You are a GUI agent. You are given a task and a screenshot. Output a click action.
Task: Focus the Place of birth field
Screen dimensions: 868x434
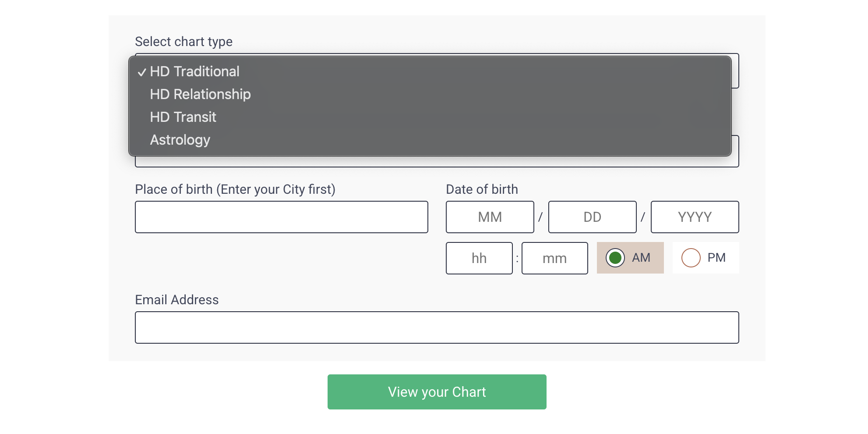(x=282, y=217)
